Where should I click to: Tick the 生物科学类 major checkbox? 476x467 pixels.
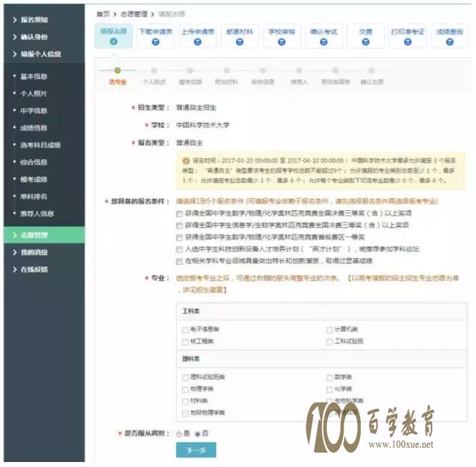(329, 401)
